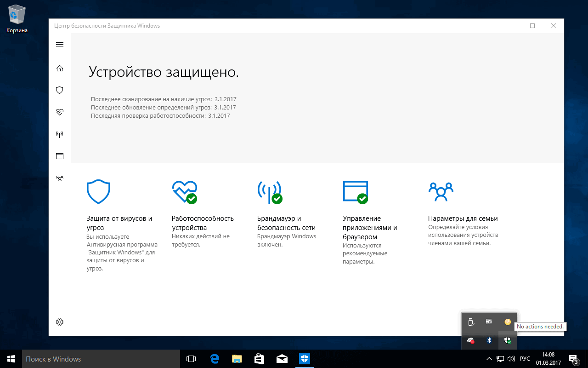Screen dimensions: 588x368
Task: Select the virus and threat protection shield icon
Action: [x=59, y=90]
